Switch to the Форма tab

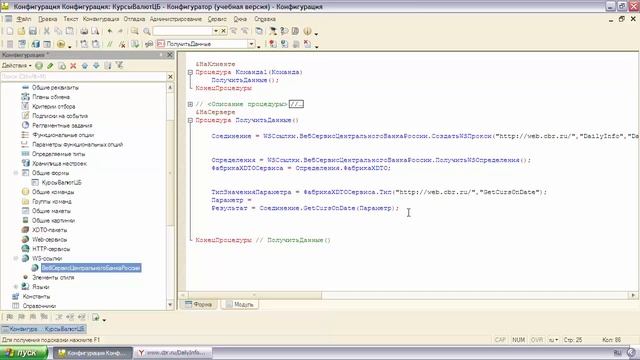click(x=198, y=304)
